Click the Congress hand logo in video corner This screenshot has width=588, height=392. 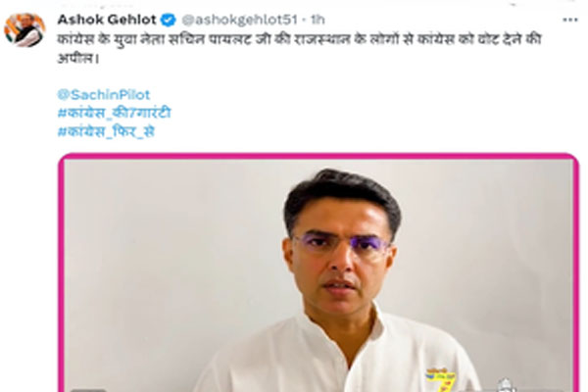(505, 385)
